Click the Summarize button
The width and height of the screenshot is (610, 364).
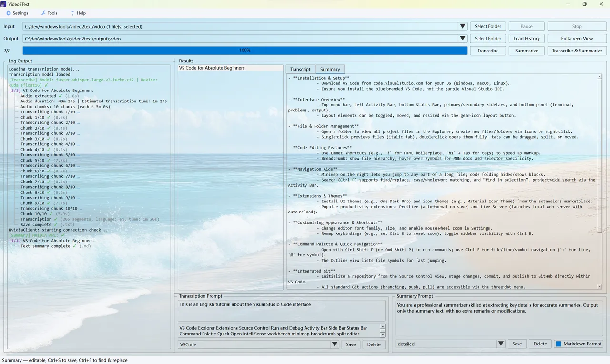click(527, 51)
